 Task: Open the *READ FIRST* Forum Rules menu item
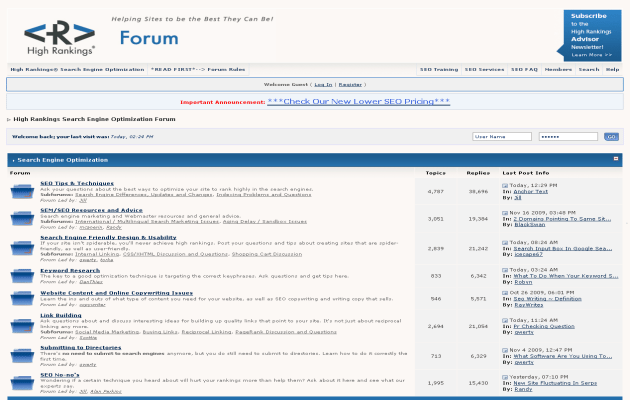pyautogui.click(x=198, y=69)
